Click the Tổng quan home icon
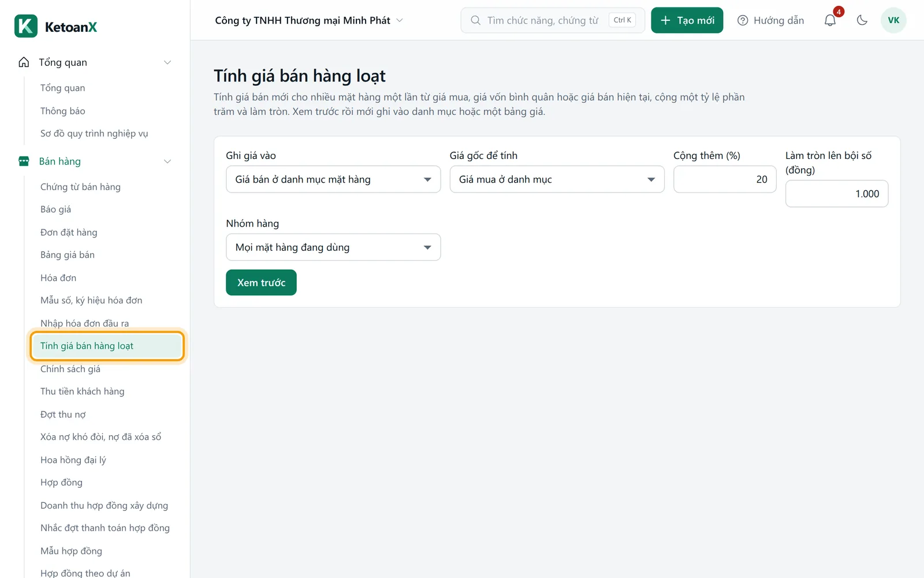 point(24,62)
